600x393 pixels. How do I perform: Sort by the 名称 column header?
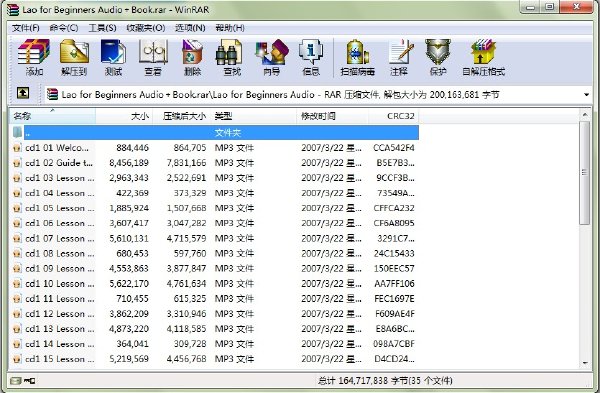pos(52,116)
